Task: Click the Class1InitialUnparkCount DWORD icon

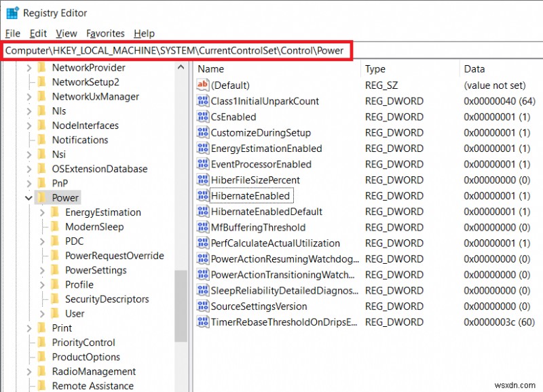Action: (x=202, y=100)
